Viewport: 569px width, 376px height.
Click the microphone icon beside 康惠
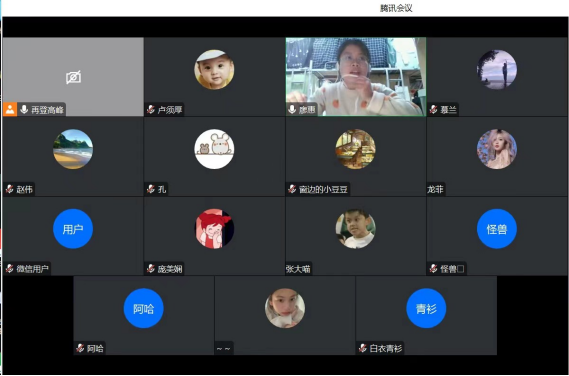[292, 109]
